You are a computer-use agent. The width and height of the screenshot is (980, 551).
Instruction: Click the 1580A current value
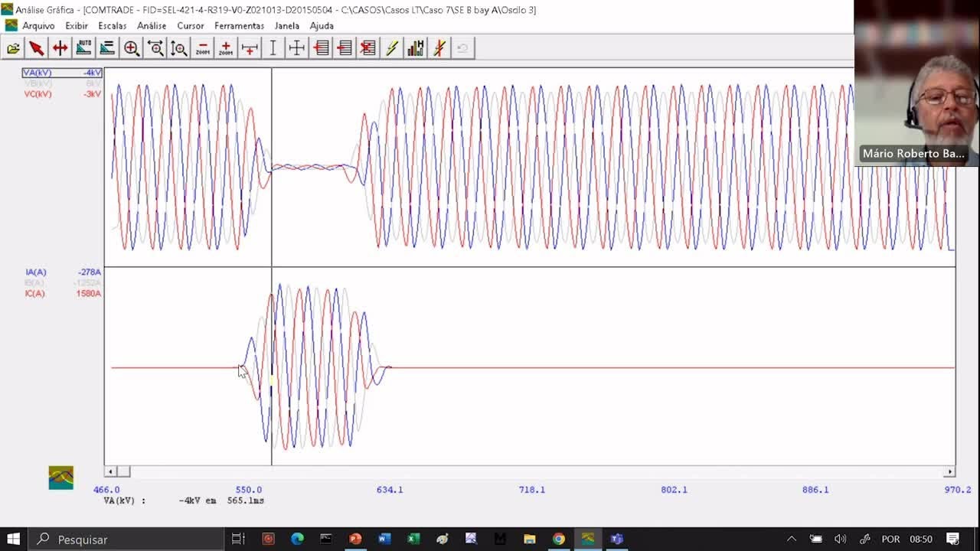click(89, 294)
